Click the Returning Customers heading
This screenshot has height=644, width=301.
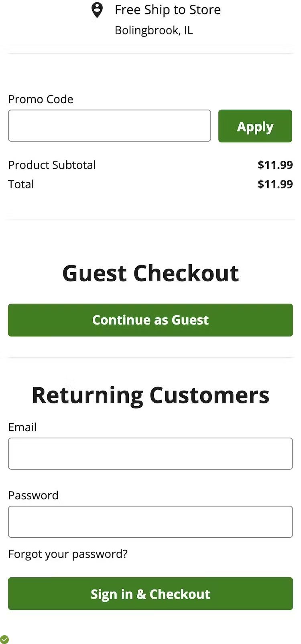(x=150, y=395)
